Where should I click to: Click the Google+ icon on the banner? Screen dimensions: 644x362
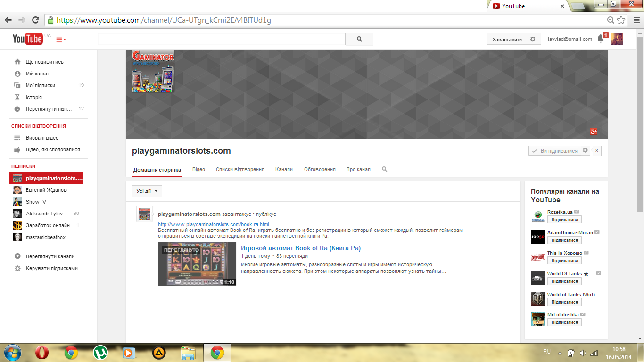tap(594, 132)
